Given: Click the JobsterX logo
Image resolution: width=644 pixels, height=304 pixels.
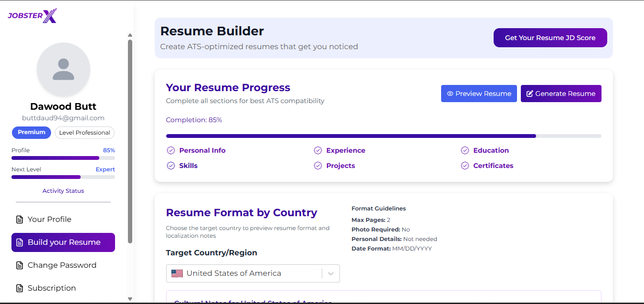Looking at the screenshot, I should tap(32, 16).
